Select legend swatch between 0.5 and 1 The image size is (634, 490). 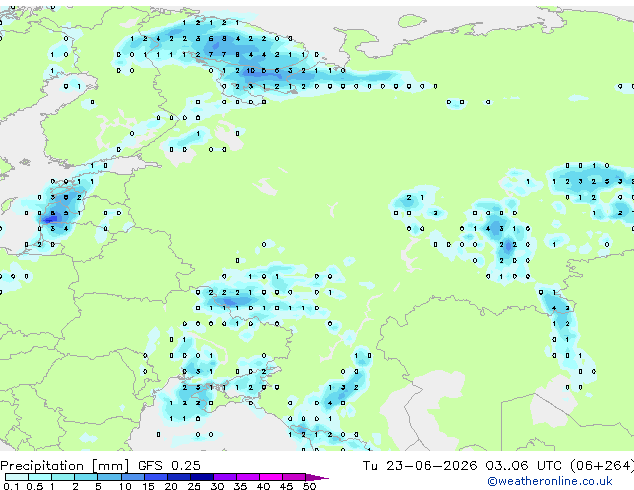pos(40,477)
